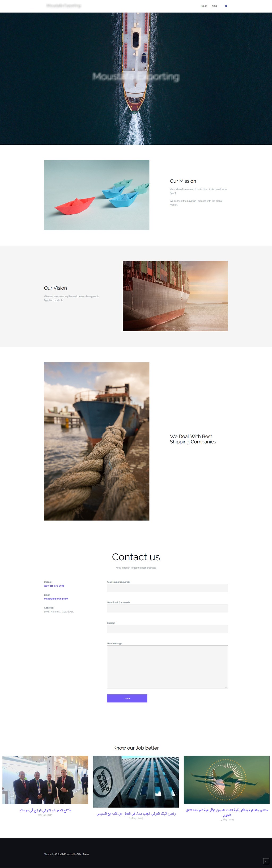Open the African air transport article title

[227, 812]
